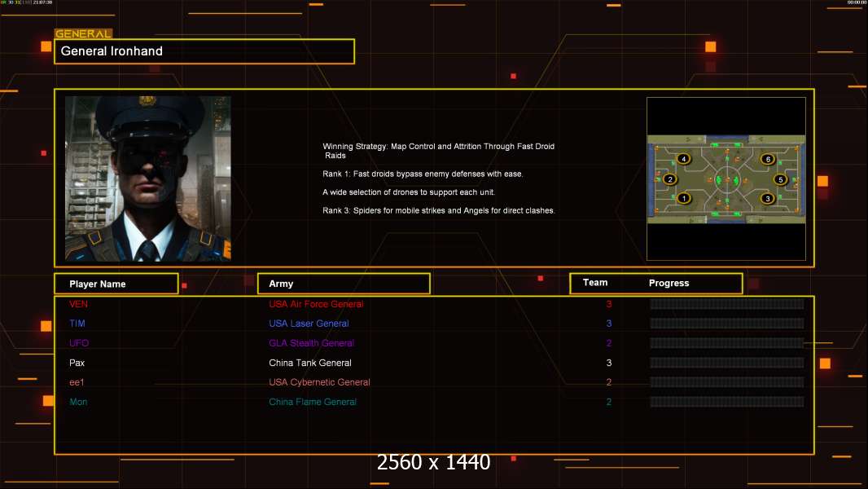The width and height of the screenshot is (868, 489).
Task: Click the China Tank General army entry
Action: click(x=310, y=363)
